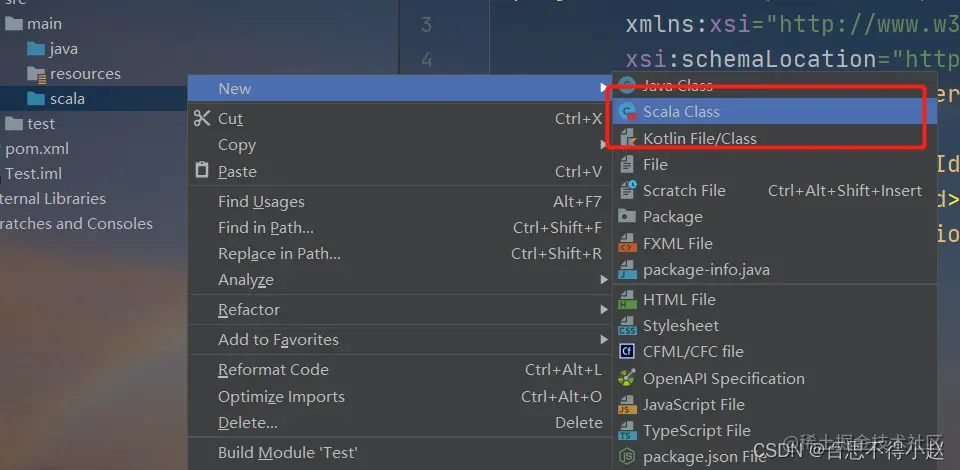Expand the Analyze submenu arrow
Image resolution: width=960 pixels, height=470 pixels.
(x=604, y=280)
